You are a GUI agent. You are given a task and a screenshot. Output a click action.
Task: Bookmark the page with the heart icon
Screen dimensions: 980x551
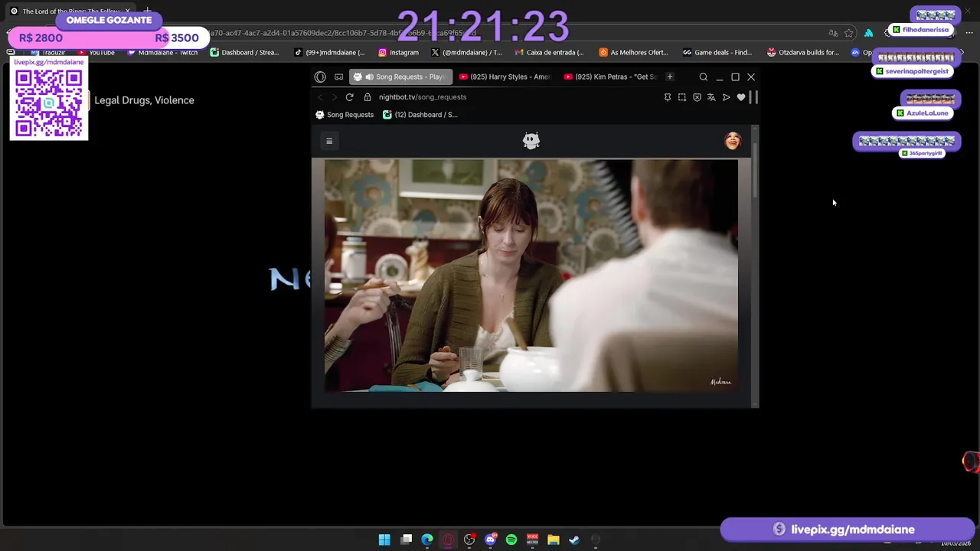point(741,97)
